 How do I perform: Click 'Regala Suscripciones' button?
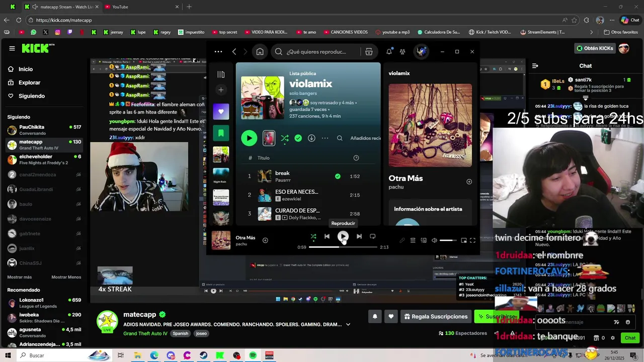(x=435, y=317)
